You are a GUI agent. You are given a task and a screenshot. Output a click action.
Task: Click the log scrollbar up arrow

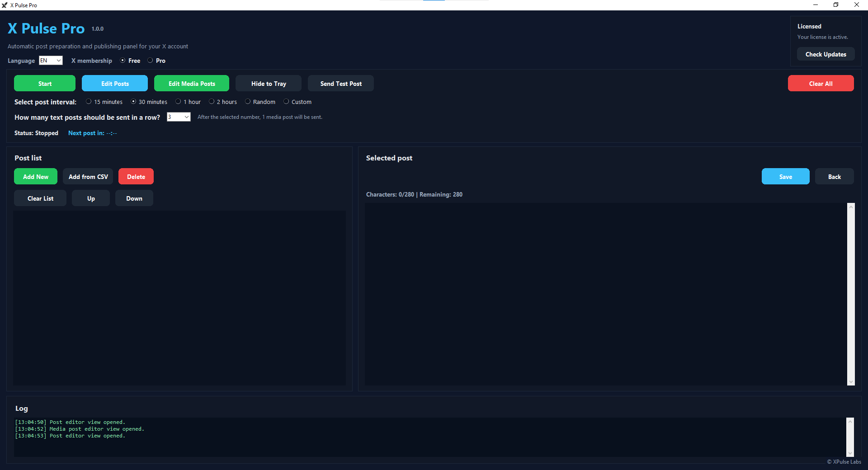[850, 421]
